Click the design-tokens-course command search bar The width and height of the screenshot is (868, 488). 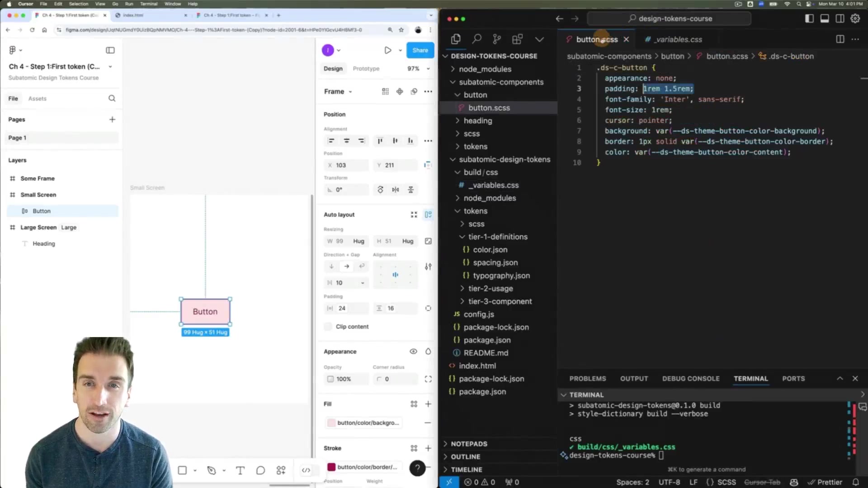point(669,19)
